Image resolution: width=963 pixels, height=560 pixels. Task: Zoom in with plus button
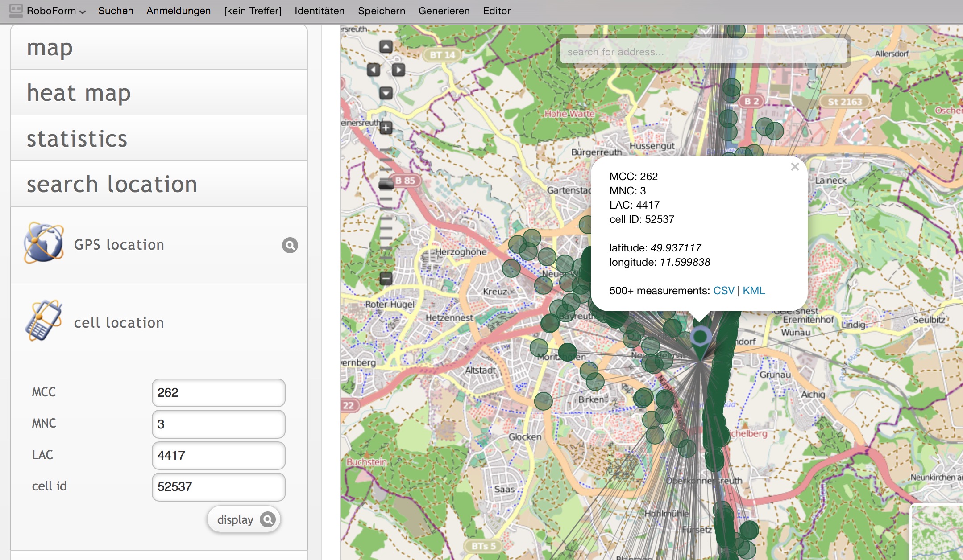point(386,128)
